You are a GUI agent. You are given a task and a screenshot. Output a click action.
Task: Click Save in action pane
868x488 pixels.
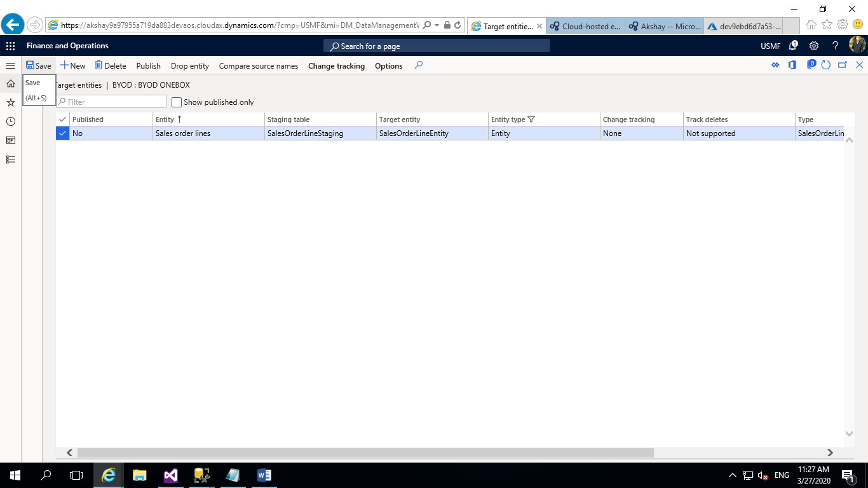(38, 65)
